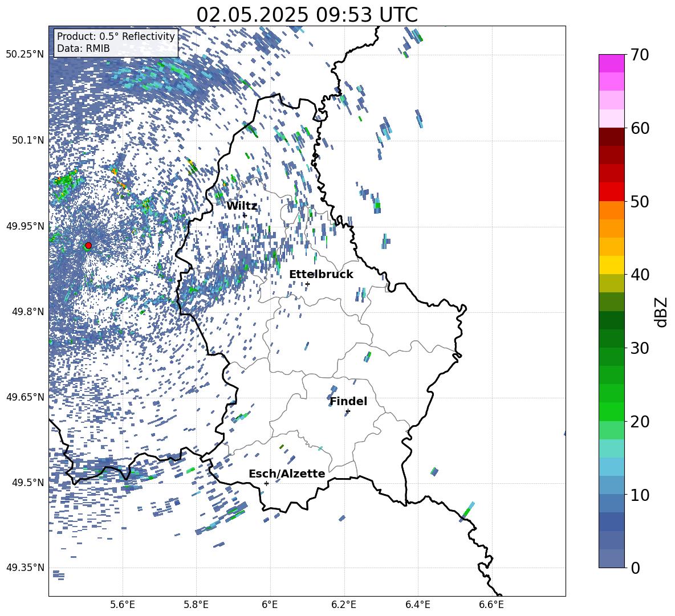675x616 pixels.
Task: Click the Findel city label
Action: click(348, 401)
